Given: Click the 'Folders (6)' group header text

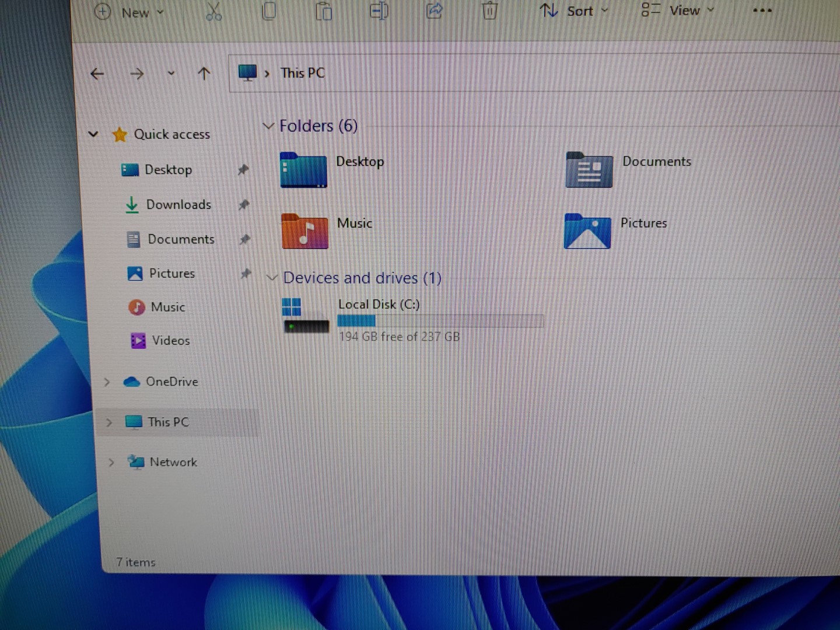Looking at the screenshot, I should click(x=318, y=125).
